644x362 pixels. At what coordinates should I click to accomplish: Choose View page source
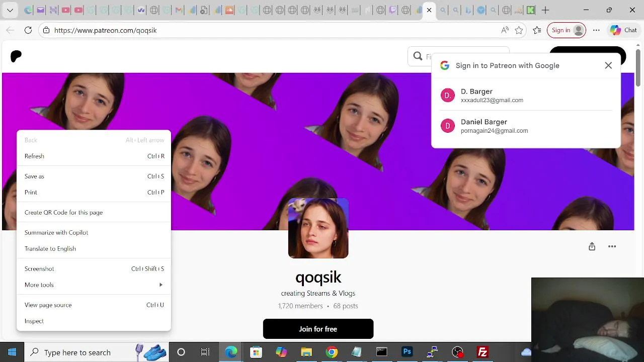pyautogui.click(x=94, y=305)
